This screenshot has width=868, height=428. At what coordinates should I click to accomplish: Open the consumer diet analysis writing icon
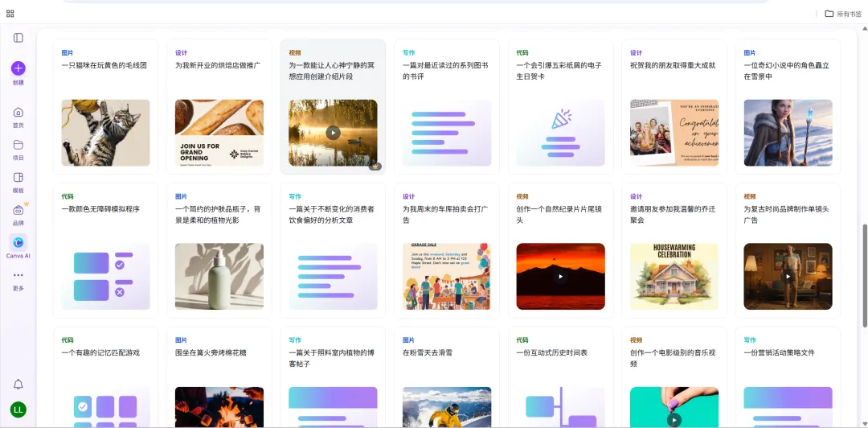[x=334, y=276]
